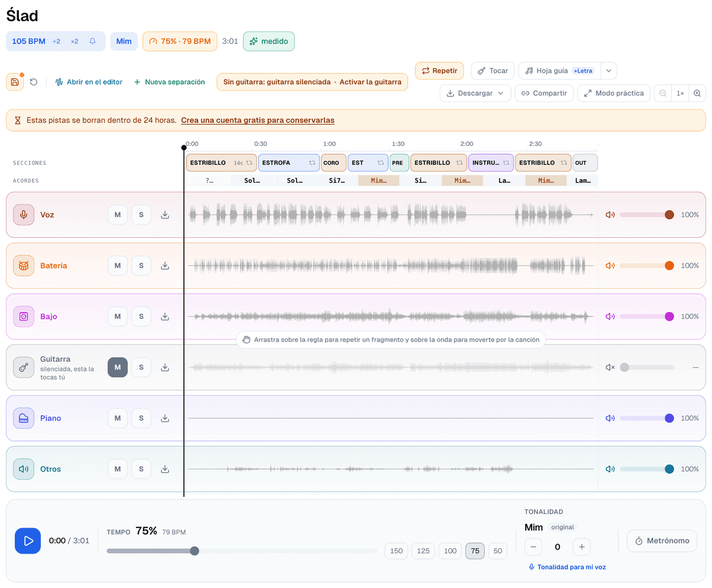Image resolution: width=712 pixels, height=588 pixels.
Task: Increase key with the plus stepper
Action: point(581,547)
